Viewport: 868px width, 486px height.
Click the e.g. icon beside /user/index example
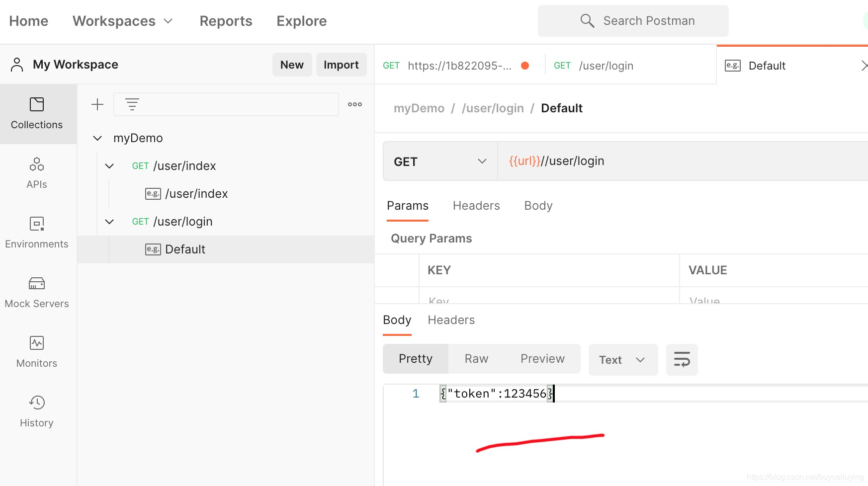click(x=153, y=194)
